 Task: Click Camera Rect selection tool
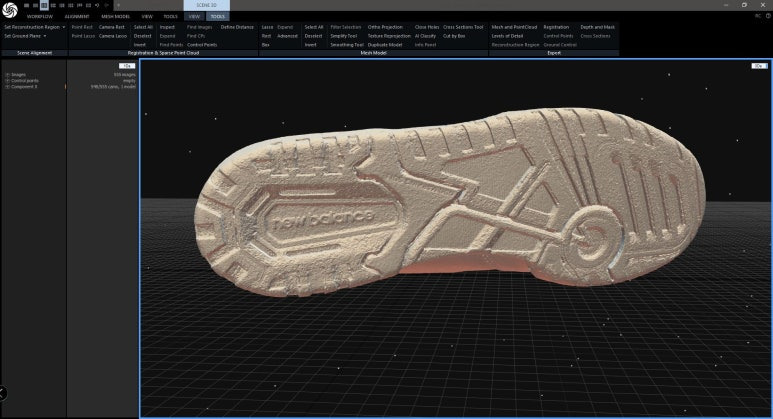112,27
